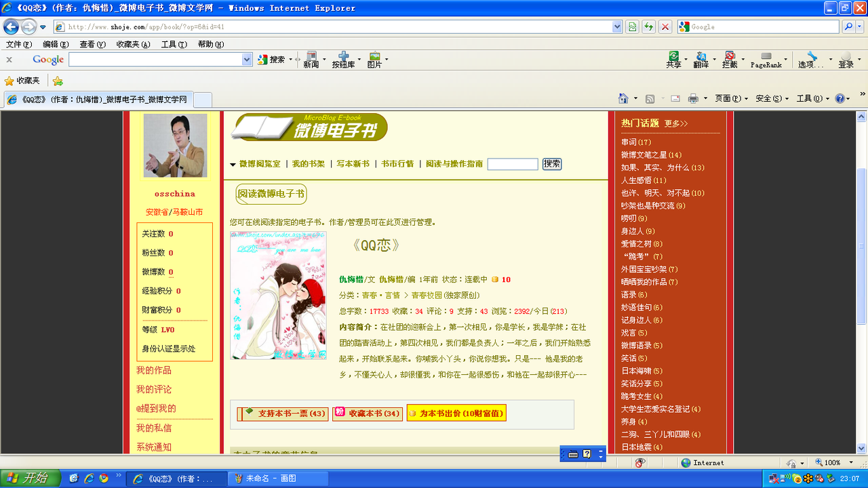868x488 pixels.
Task: Toggle compatibility view icon
Action: click(x=632, y=27)
